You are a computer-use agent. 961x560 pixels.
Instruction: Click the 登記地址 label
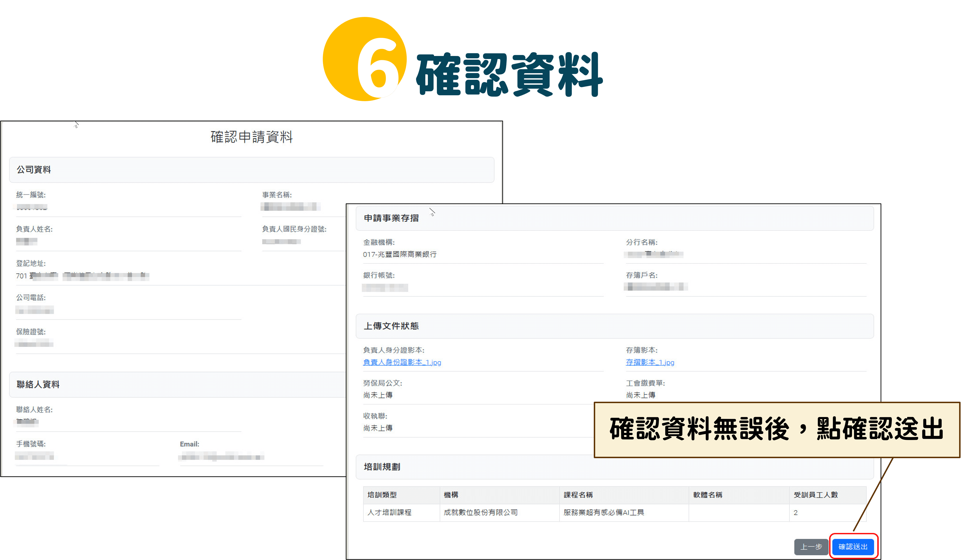31,263
